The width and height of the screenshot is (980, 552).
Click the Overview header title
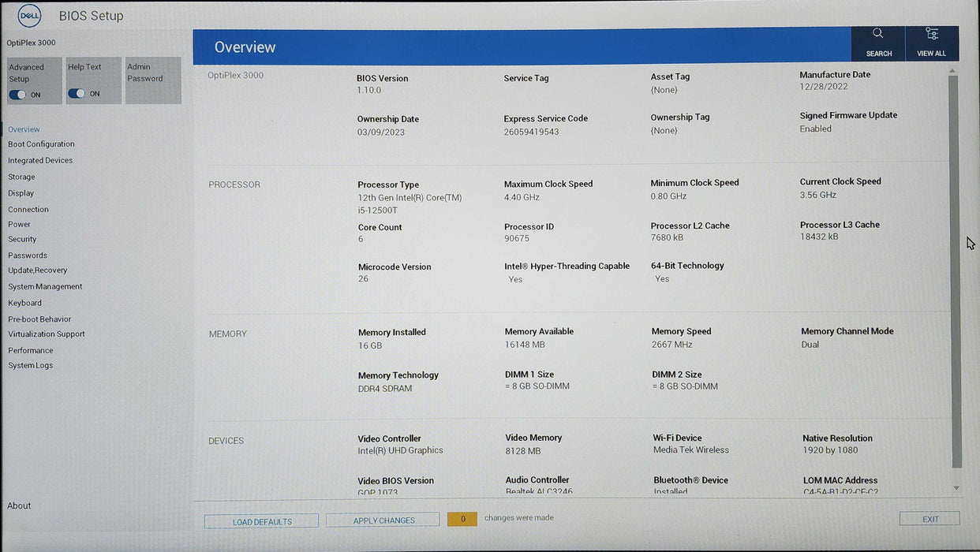pyautogui.click(x=245, y=47)
